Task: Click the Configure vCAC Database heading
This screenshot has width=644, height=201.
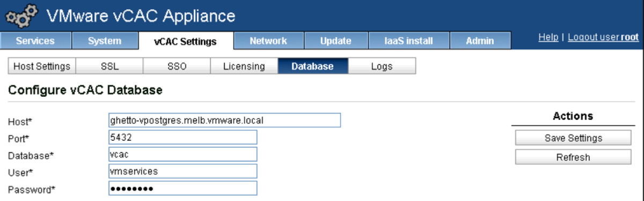Action: (85, 91)
